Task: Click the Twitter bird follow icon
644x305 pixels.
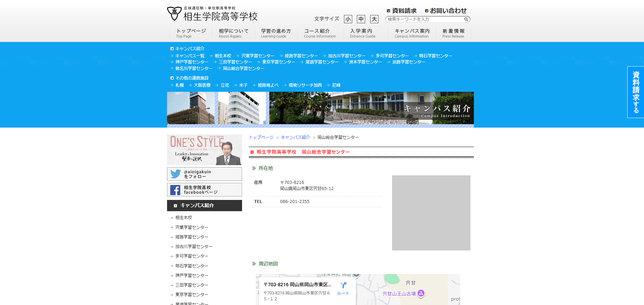Action: pos(175,174)
